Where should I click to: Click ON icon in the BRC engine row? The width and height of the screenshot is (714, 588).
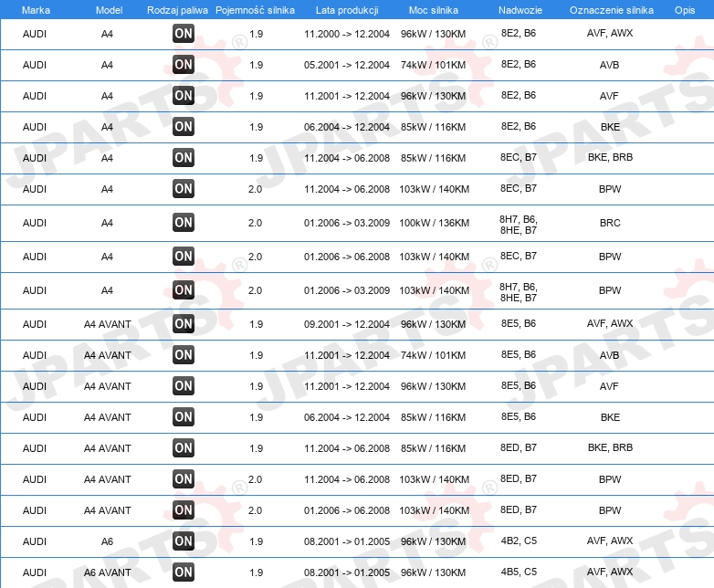[x=184, y=222]
